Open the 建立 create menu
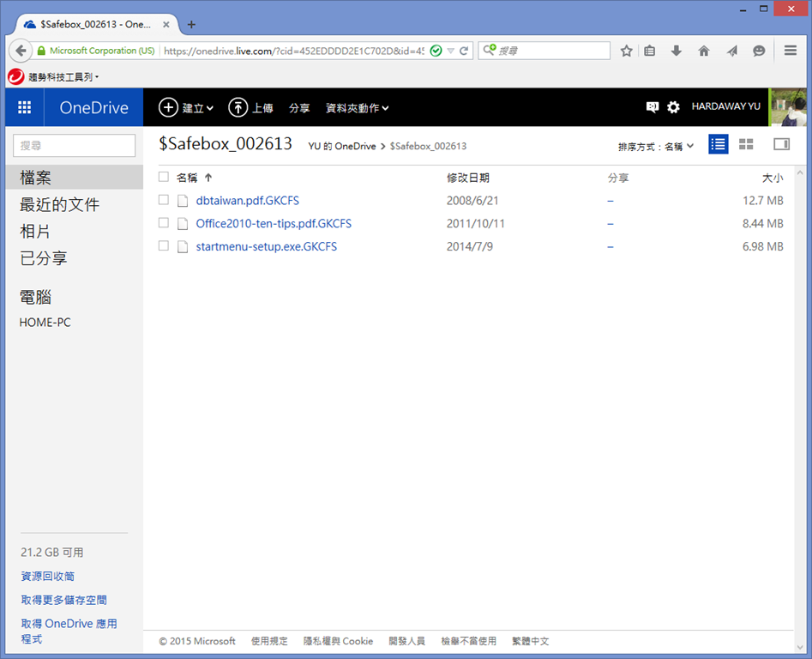This screenshot has width=812, height=659. coord(186,108)
